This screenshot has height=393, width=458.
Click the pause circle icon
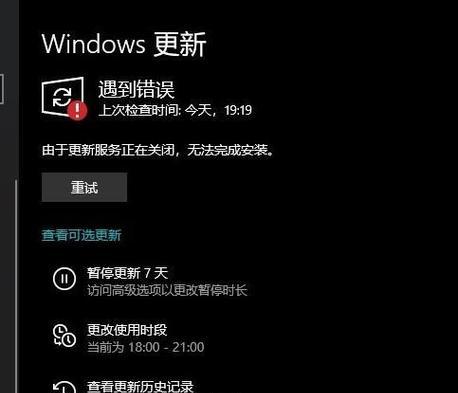click(64, 278)
